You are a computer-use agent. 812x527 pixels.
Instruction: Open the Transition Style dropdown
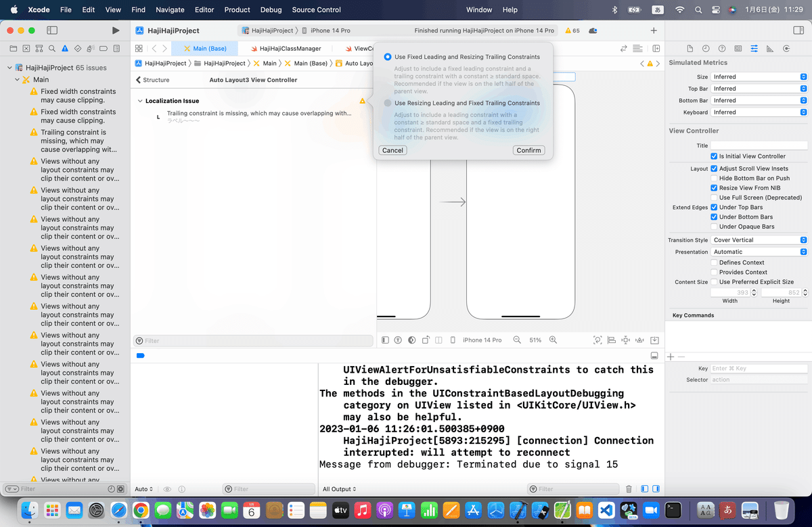pos(759,240)
